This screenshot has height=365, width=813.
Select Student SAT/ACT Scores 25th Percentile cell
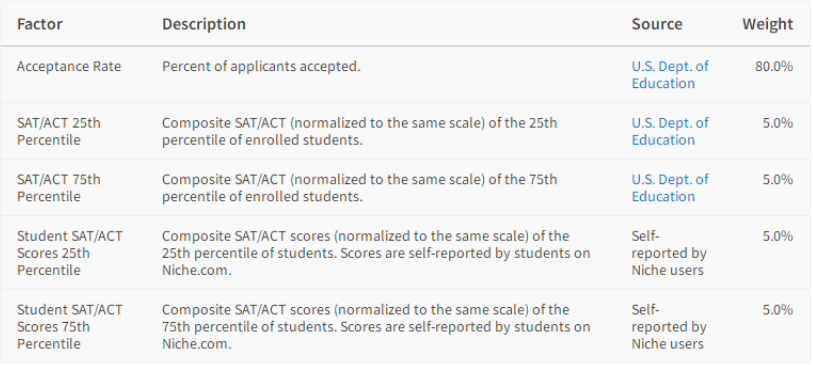coord(69,252)
